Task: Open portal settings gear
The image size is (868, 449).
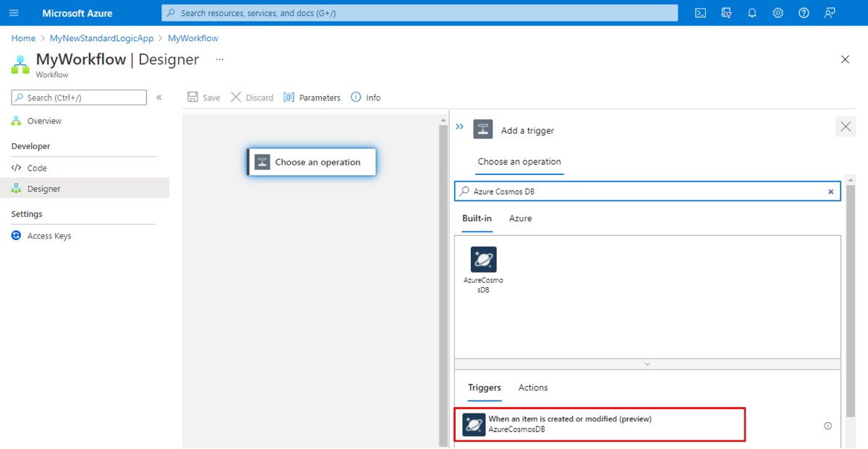Action: click(778, 13)
